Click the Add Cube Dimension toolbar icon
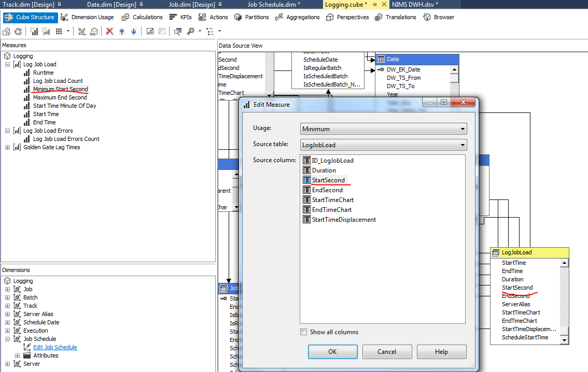Screen dimensions: 588x372 81,31
